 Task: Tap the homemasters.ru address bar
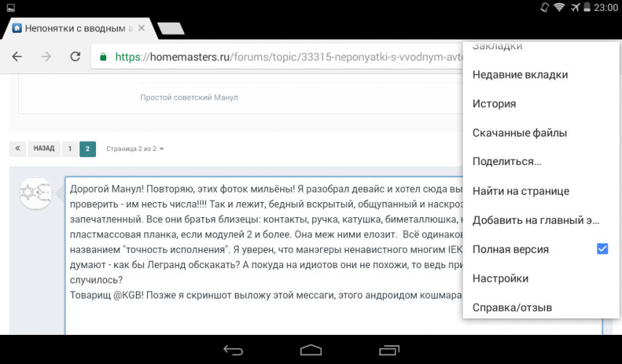(x=277, y=57)
